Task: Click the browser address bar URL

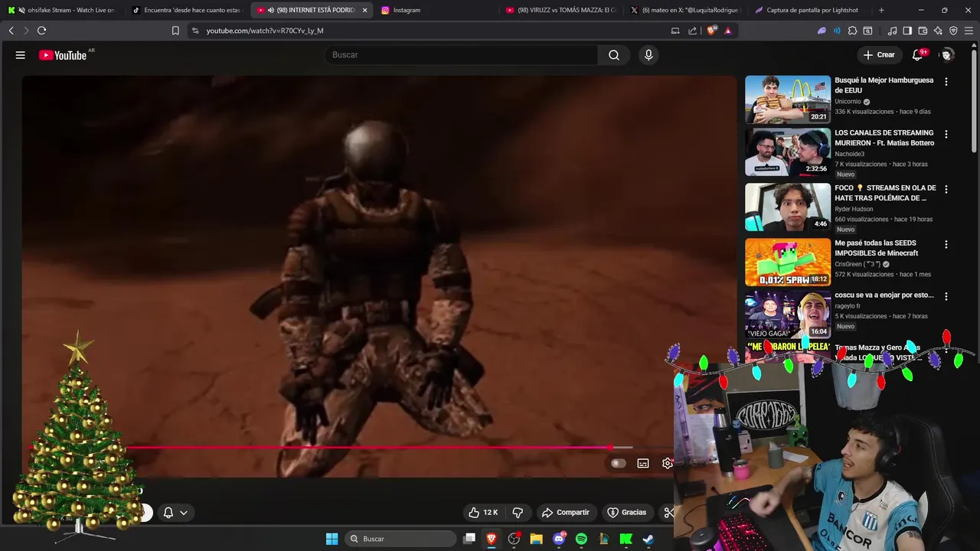Action: (x=265, y=31)
